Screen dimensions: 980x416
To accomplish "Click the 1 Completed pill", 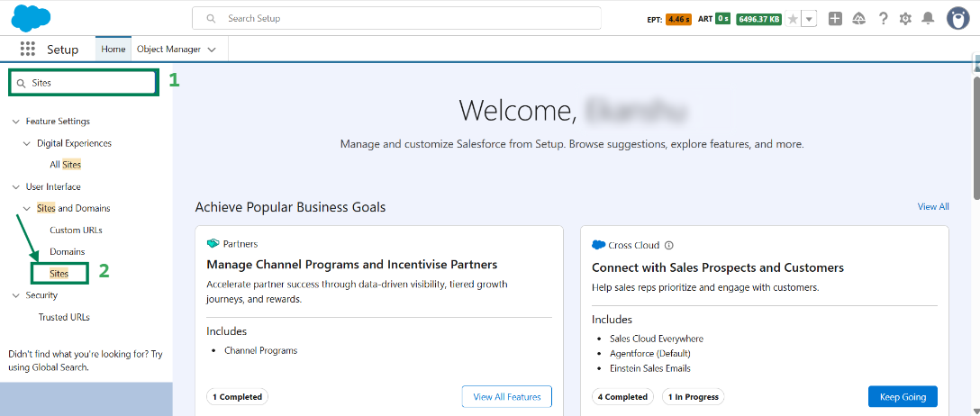I will [238, 396].
